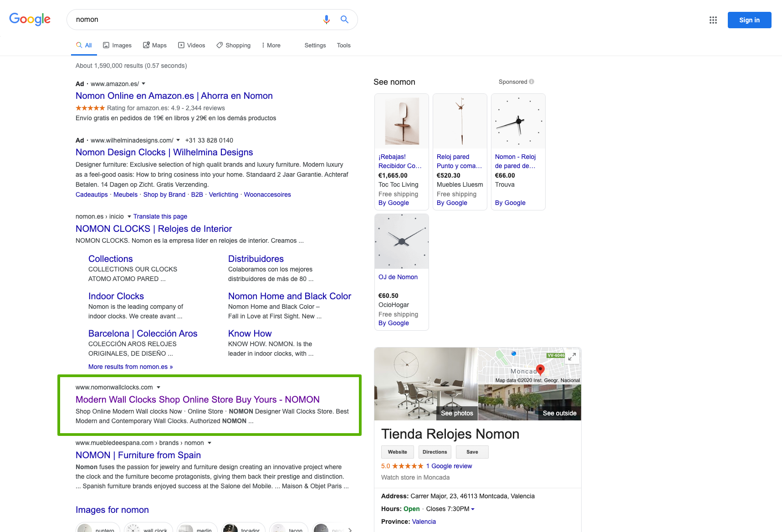Select the merlin image filter chip
Viewport: 782px width, 532px height.
[x=197, y=528]
